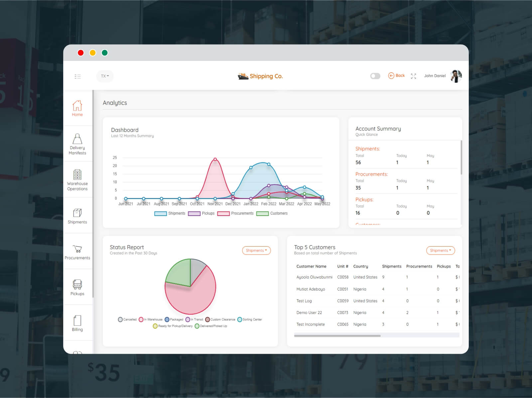532x398 pixels.
Task: Select Mutiat Adebayo customer row
Action: [x=377, y=289]
